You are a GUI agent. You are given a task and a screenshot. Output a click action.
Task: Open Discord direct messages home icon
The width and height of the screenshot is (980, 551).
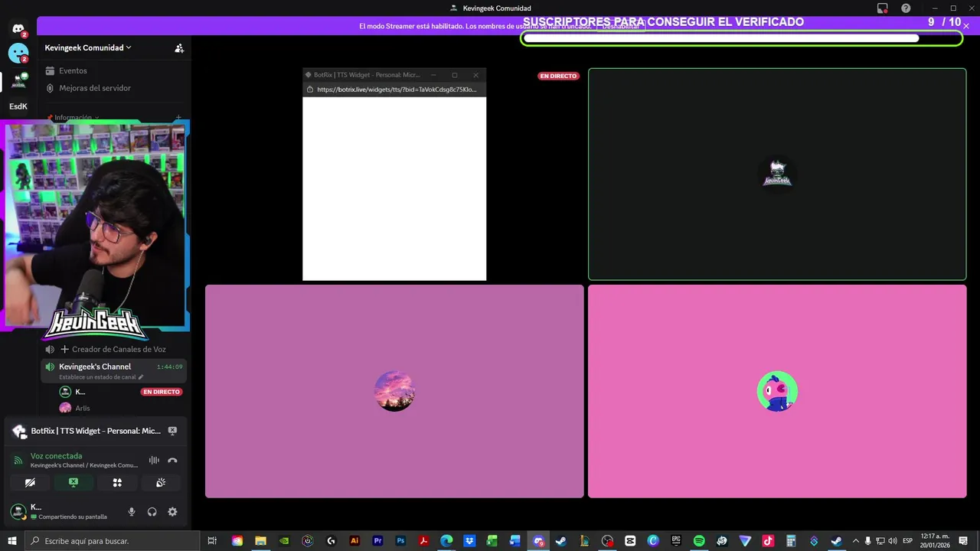(18, 29)
